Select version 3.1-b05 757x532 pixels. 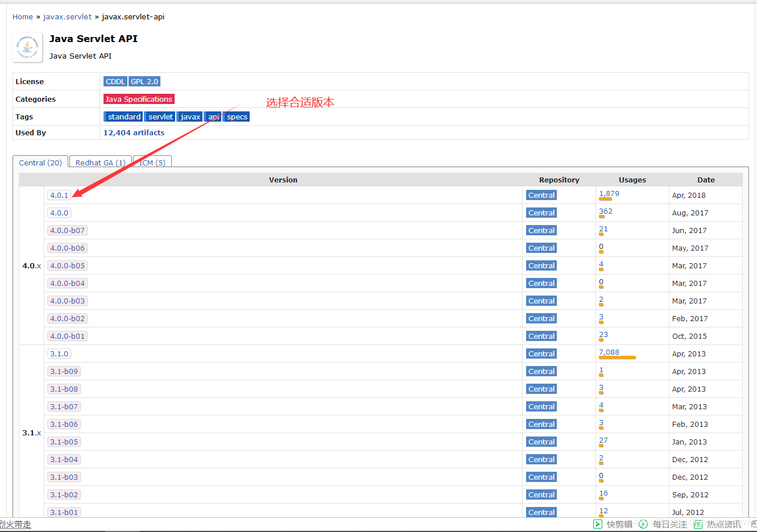coord(64,442)
